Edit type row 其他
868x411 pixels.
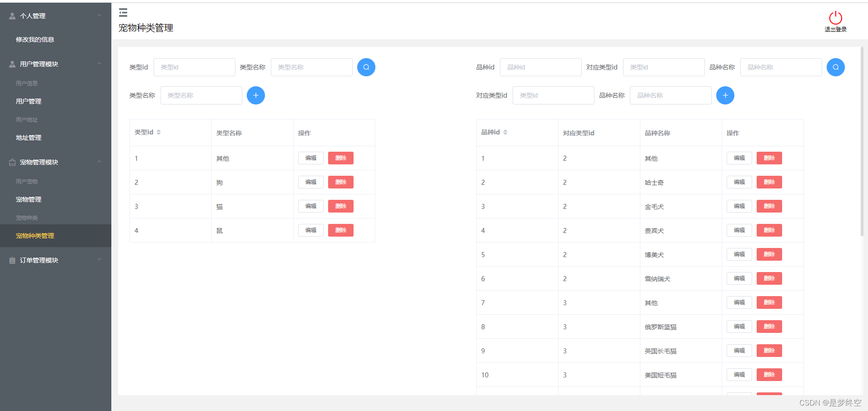click(x=311, y=158)
